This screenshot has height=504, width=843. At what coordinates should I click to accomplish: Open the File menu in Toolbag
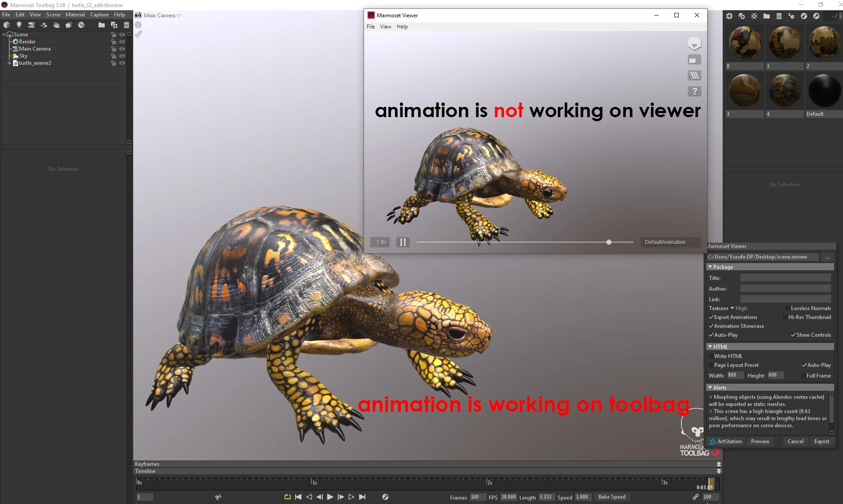tap(6, 15)
